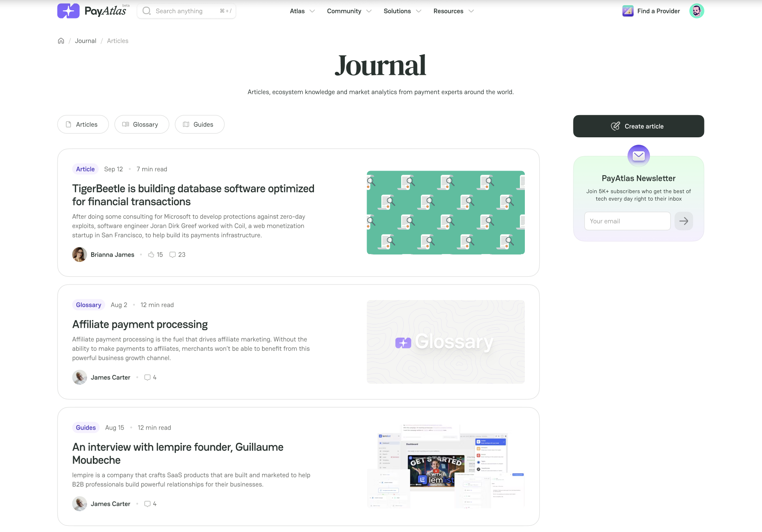Click the PayAtlas star logo icon

68,11
